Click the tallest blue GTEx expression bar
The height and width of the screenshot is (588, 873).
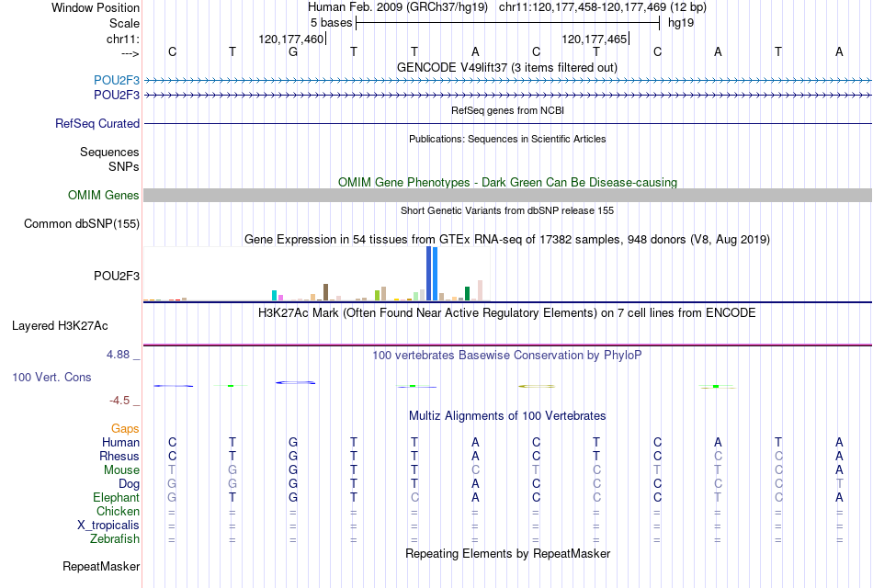tap(429, 274)
